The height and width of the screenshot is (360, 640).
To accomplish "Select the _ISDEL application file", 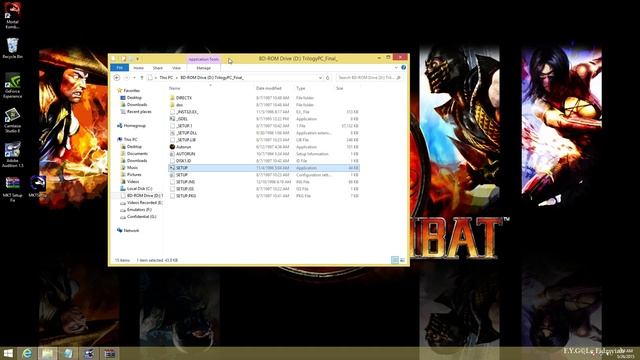I will (264, 119).
